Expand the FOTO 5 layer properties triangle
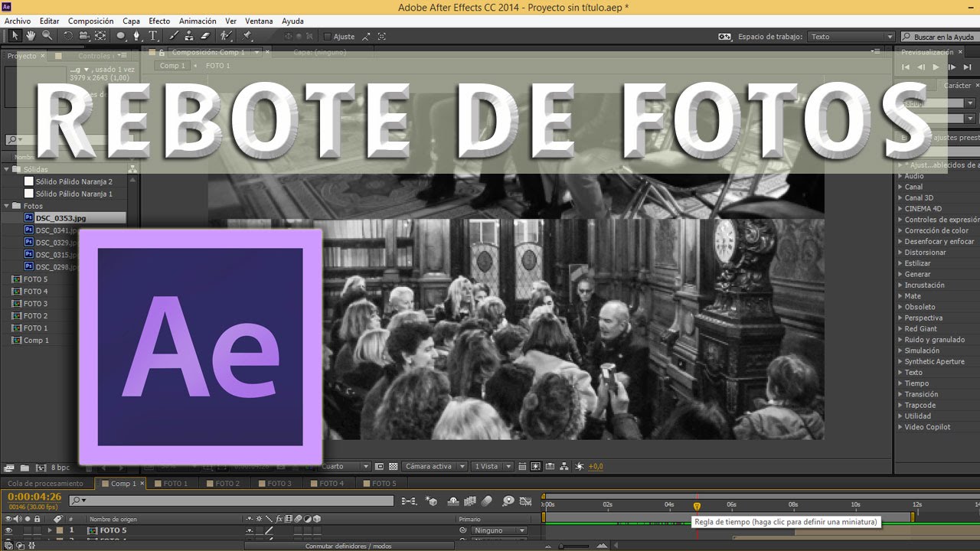Viewport: 980px width, 551px height. (x=50, y=530)
